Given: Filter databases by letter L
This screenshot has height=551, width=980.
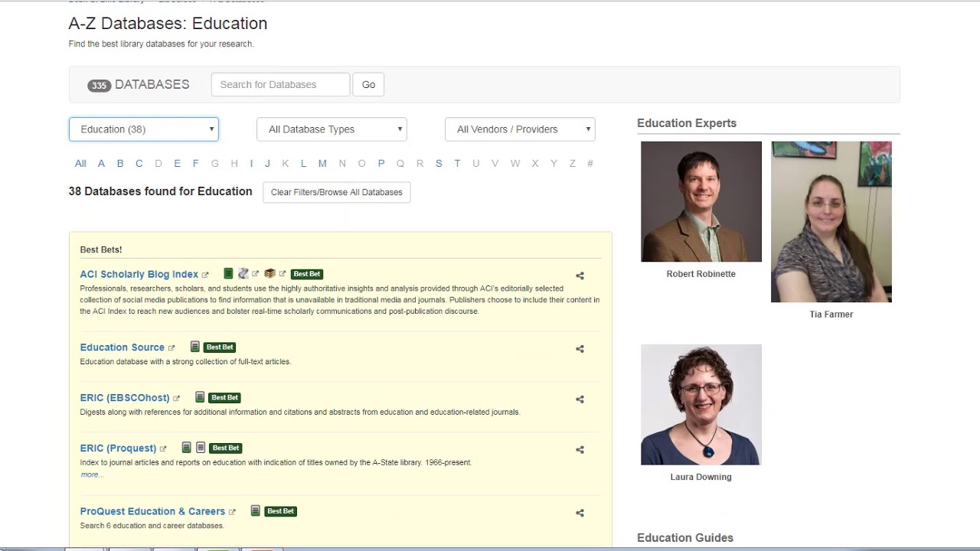Looking at the screenshot, I should pyautogui.click(x=303, y=163).
